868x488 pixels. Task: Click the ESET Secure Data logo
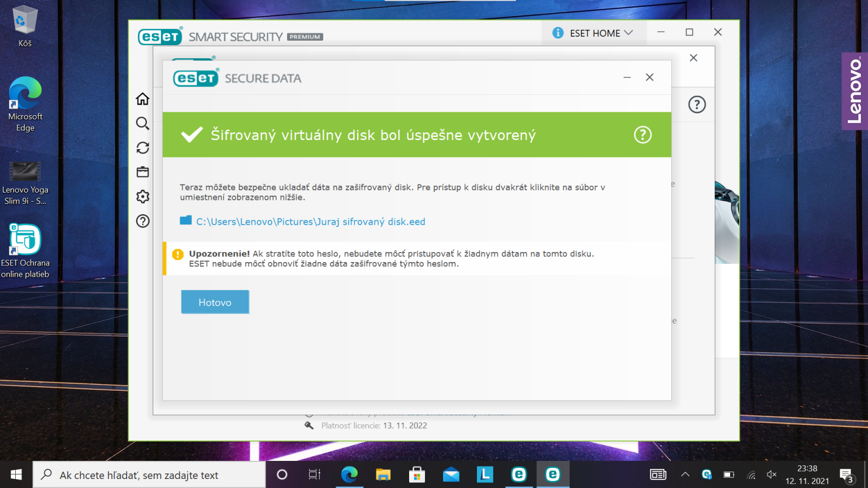(237, 78)
